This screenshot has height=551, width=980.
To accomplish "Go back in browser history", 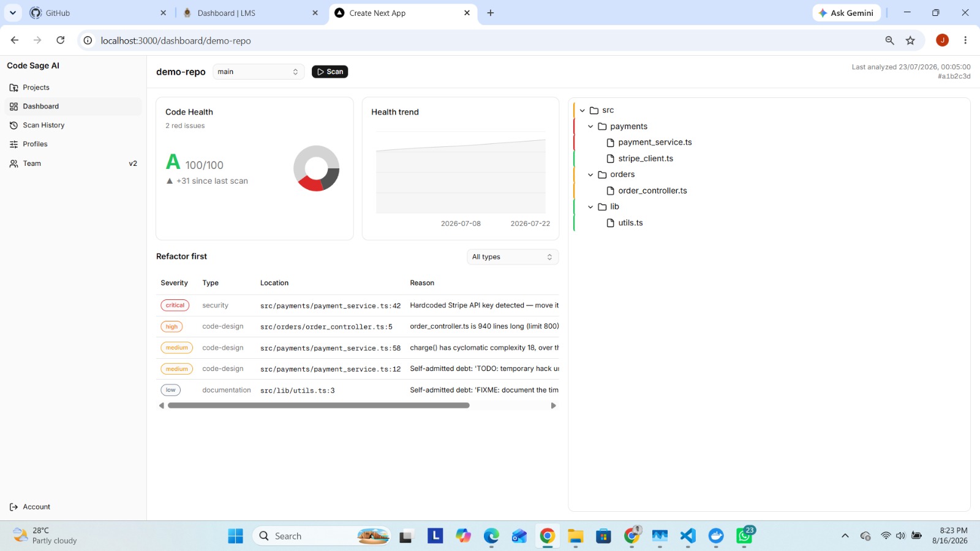I will 15,40.
